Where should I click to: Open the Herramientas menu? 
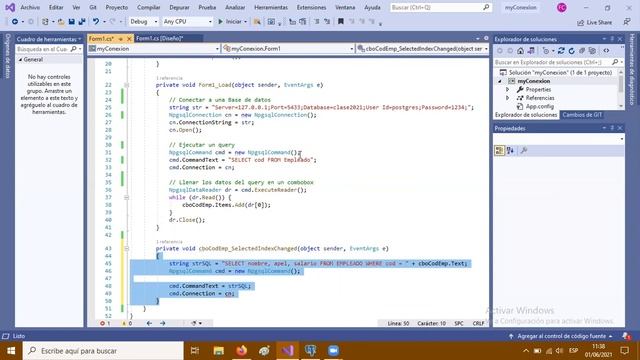pyautogui.click(x=271, y=7)
